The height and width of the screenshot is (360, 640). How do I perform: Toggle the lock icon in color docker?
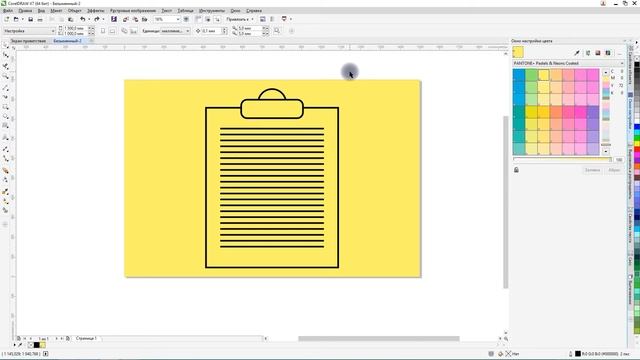click(516, 170)
